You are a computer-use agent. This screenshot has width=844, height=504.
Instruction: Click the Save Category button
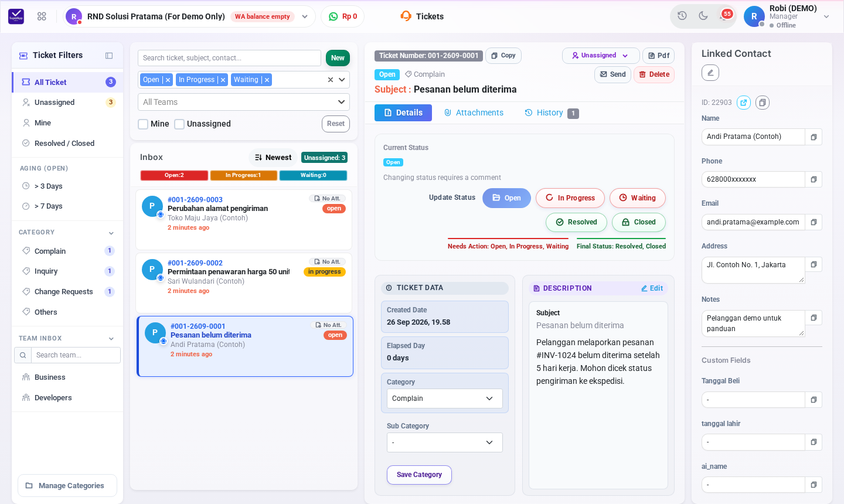[x=419, y=475]
